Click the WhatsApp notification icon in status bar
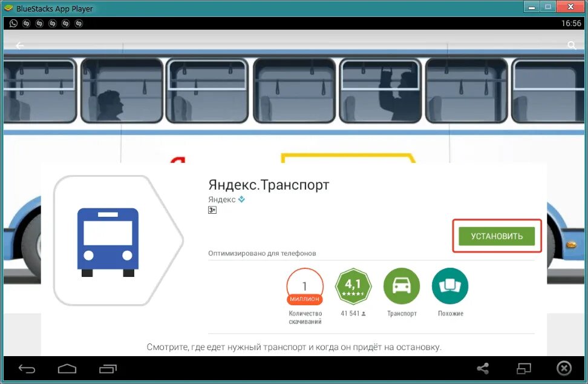 (13, 23)
